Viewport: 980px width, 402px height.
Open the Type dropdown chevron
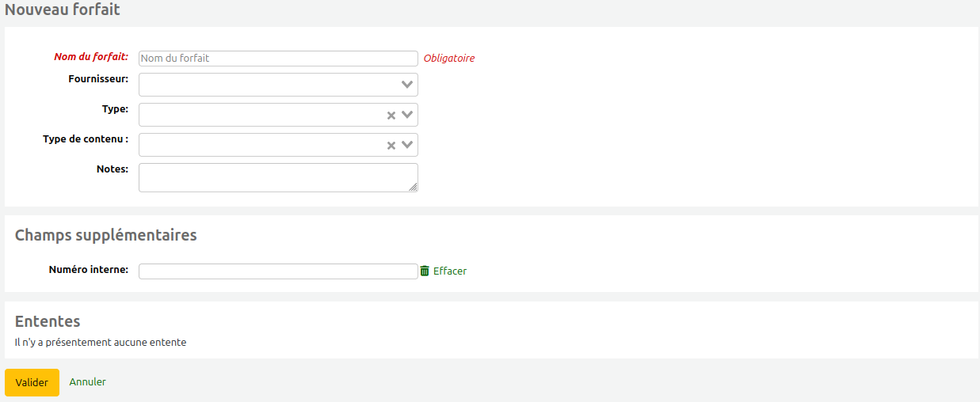(407, 115)
